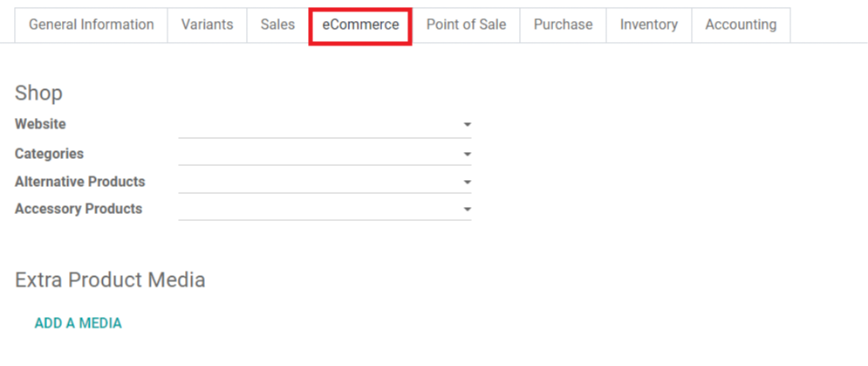The width and height of the screenshot is (868, 366).
Task: Go to the Sales tab
Action: click(277, 25)
